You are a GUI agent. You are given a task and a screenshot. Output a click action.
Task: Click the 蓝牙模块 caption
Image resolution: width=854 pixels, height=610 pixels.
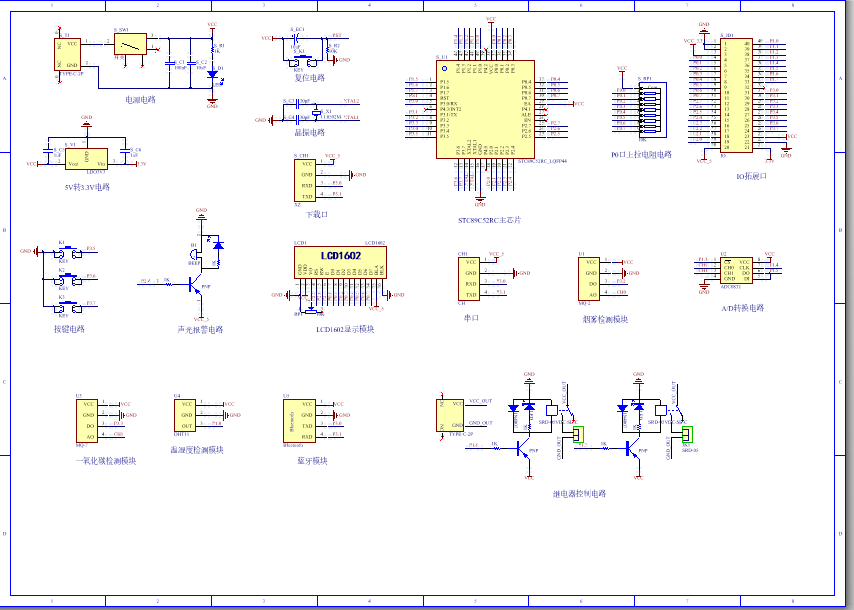pyautogui.click(x=312, y=461)
